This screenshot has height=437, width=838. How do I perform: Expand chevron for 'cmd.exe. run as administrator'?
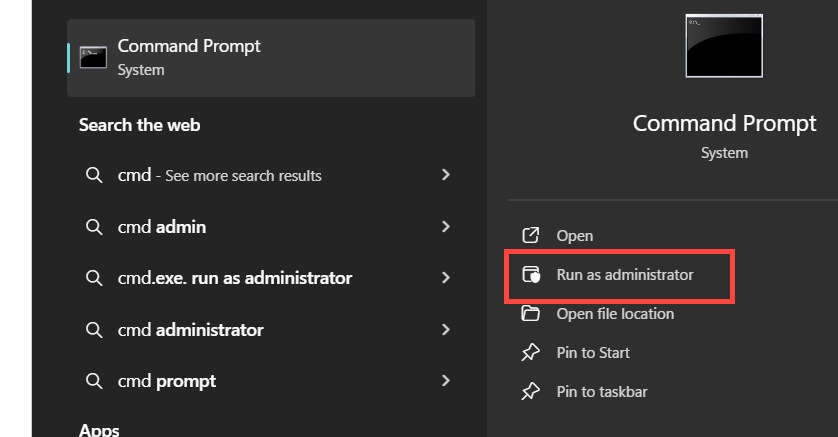[x=446, y=278]
